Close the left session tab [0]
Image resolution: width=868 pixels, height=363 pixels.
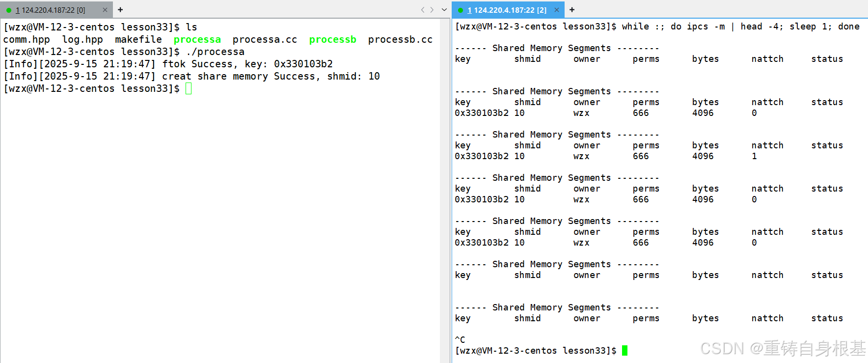coord(105,10)
